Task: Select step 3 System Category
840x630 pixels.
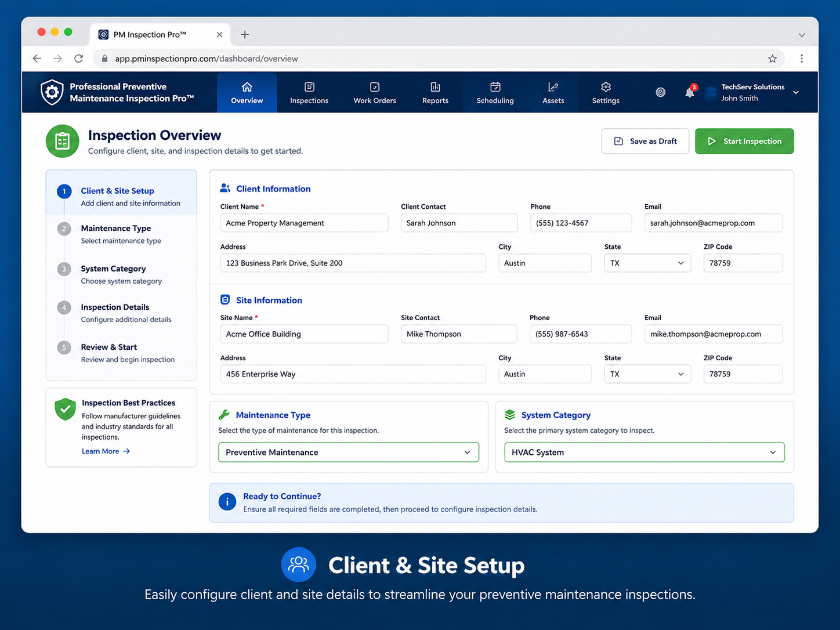Action: [121, 274]
